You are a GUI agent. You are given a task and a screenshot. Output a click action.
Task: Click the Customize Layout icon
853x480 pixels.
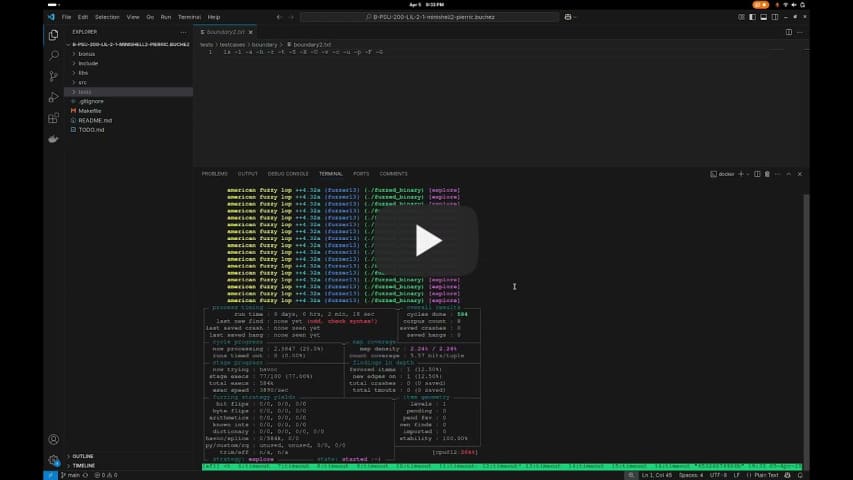(x=741, y=17)
